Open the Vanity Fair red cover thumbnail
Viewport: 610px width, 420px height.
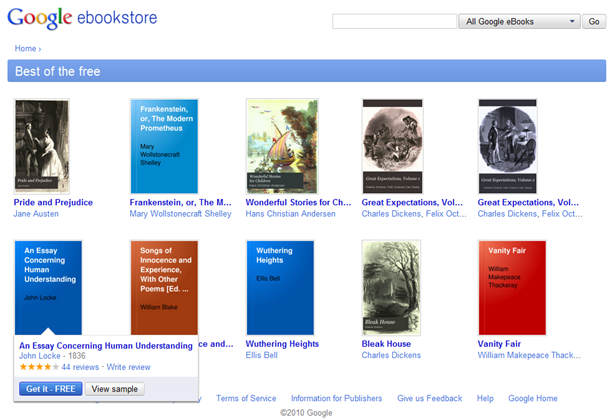(x=512, y=287)
